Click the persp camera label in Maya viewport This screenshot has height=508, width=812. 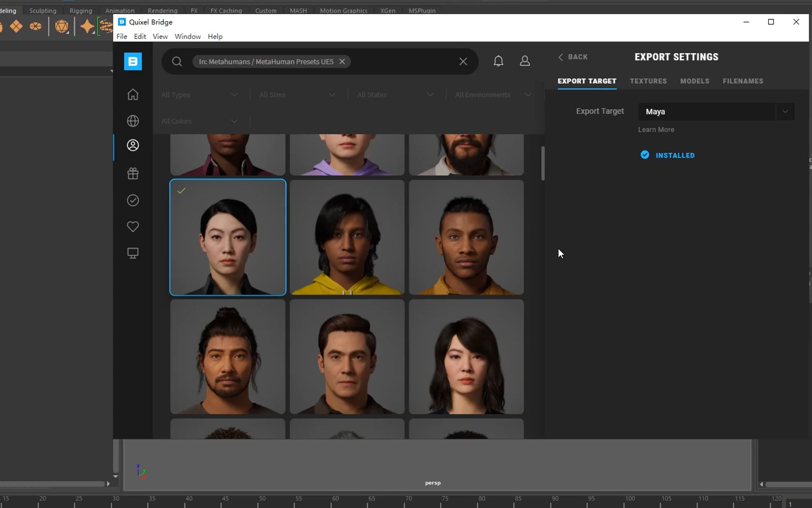[x=433, y=483]
